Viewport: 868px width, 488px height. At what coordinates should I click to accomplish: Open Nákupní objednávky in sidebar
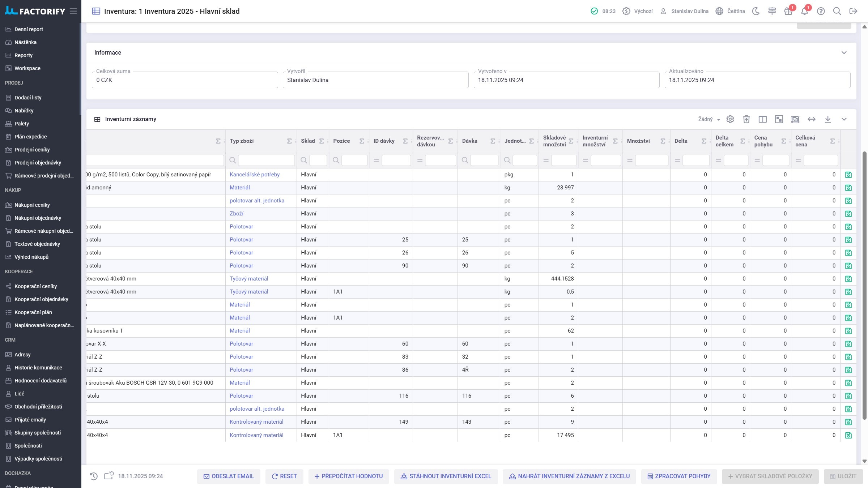click(38, 218)
